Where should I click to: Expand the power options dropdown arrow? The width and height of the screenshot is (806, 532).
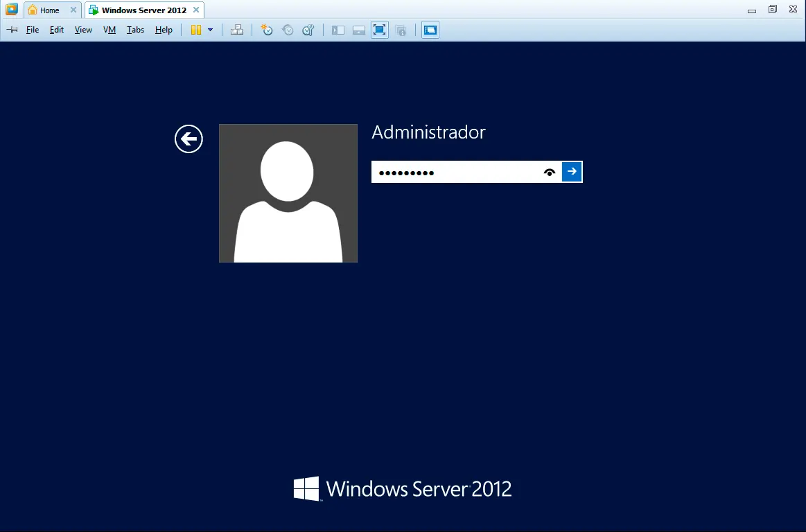click(x=210, y=30)
